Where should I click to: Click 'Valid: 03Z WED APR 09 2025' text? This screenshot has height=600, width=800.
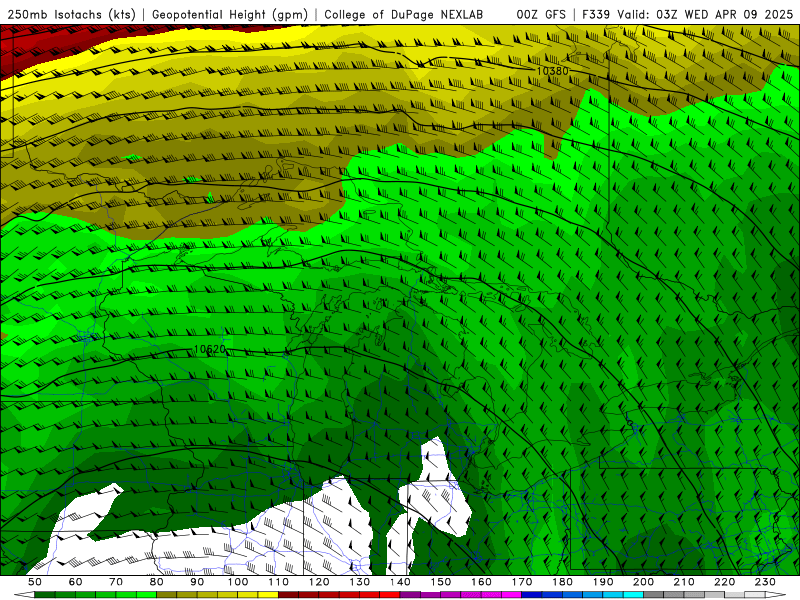(x=705, y=15)
